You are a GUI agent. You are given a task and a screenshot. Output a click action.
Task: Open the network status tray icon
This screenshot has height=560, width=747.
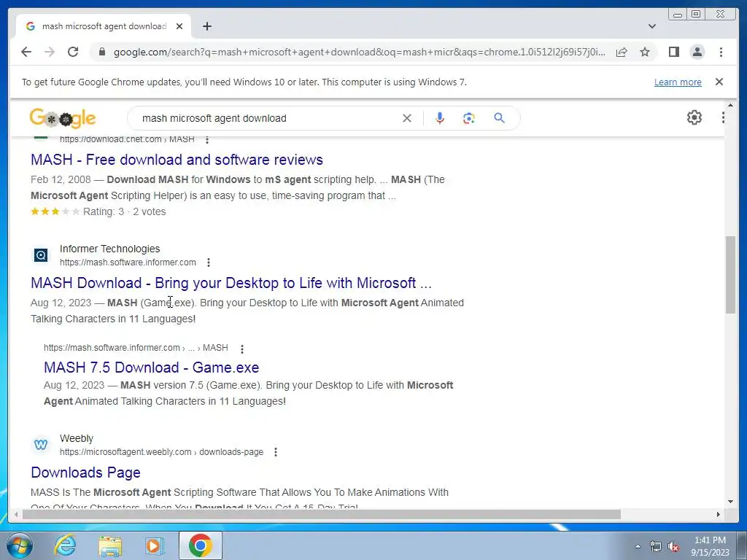(x=656, y=546)
